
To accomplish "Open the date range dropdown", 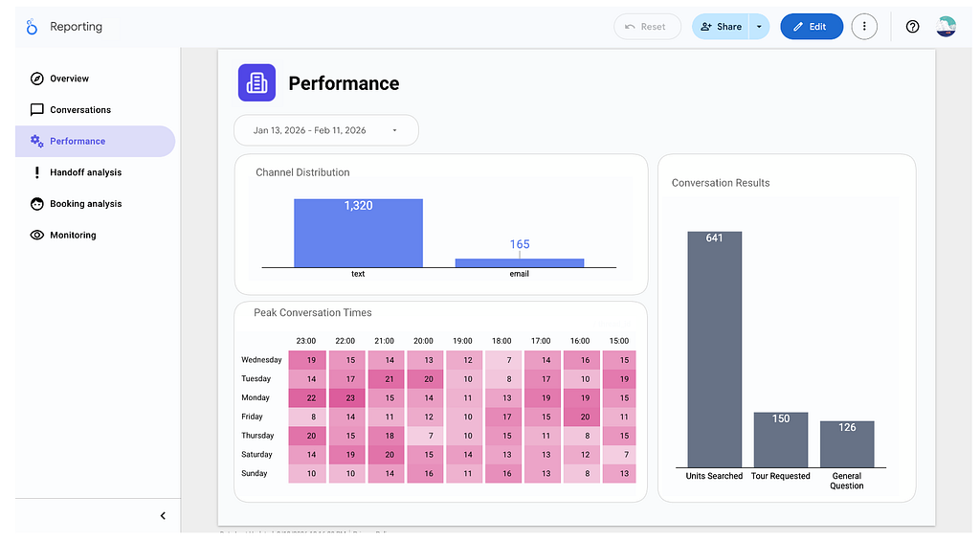I will (326, 130).
